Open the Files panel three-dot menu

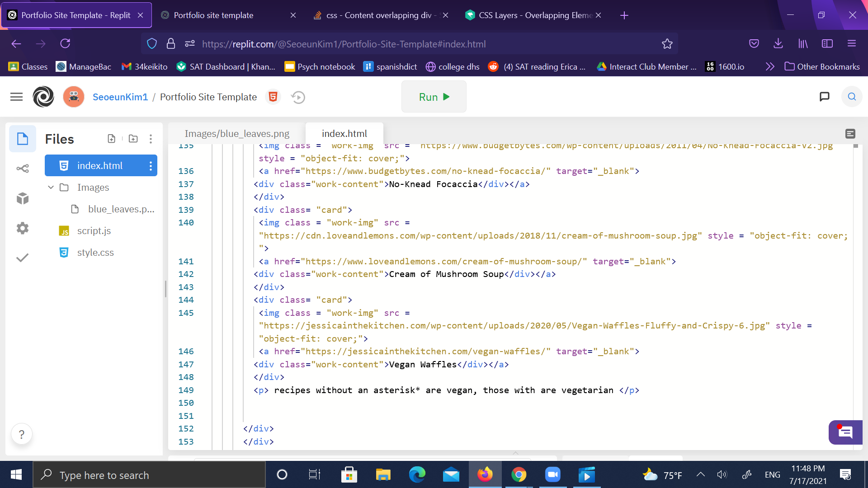pos(151,139)
